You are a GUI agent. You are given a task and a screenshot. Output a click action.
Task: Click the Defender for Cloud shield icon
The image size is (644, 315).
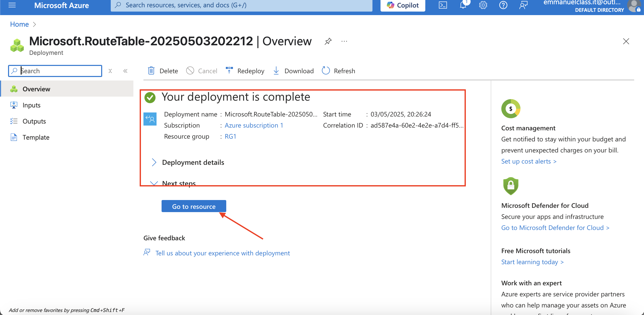[x=511, y=186]
